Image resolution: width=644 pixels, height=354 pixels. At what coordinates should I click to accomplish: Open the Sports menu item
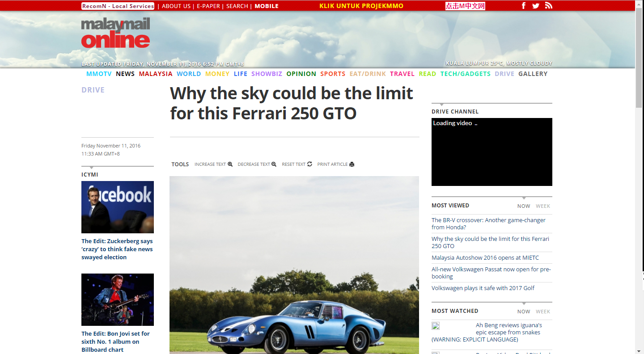point(333,74)
